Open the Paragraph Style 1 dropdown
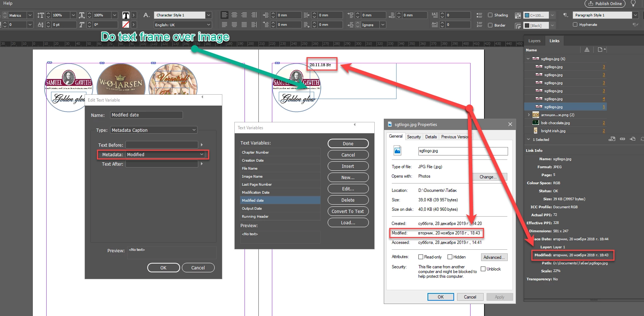The height and width of the screenshot is (316, 644). pos(636,15)
